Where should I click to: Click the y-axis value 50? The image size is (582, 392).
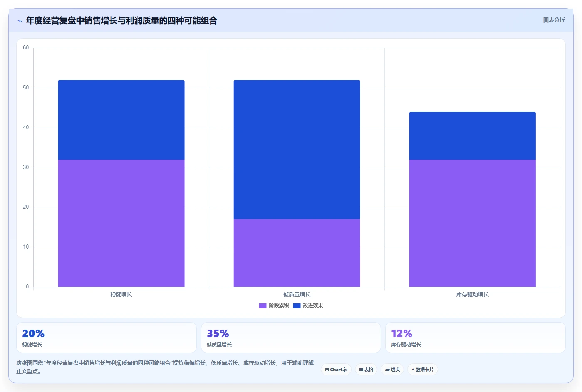26,88
